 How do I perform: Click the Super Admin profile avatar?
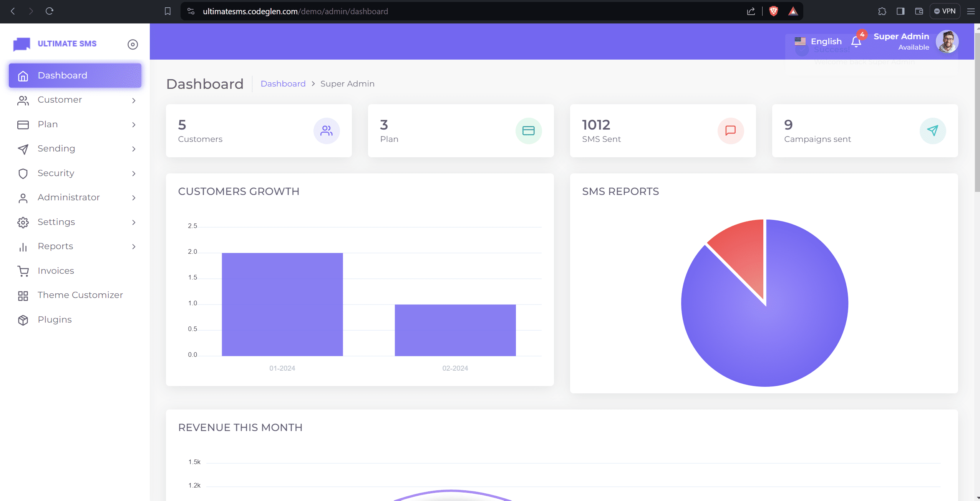tap(947, 42)
